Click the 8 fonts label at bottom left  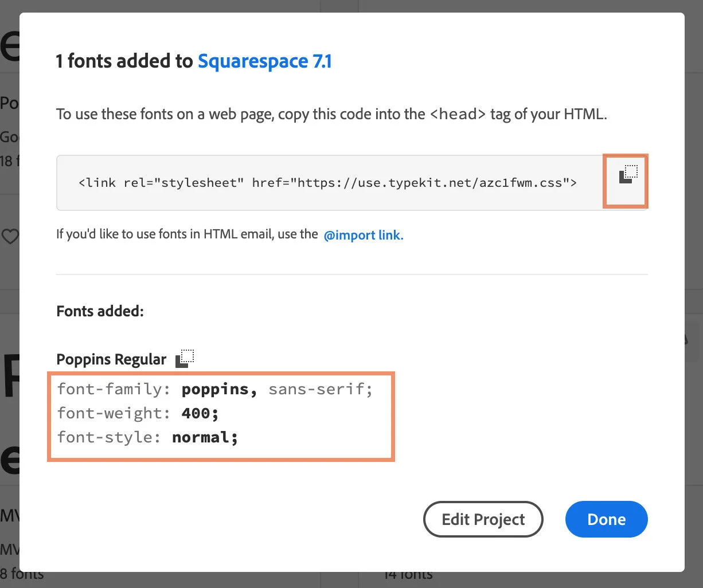(21, 574)
